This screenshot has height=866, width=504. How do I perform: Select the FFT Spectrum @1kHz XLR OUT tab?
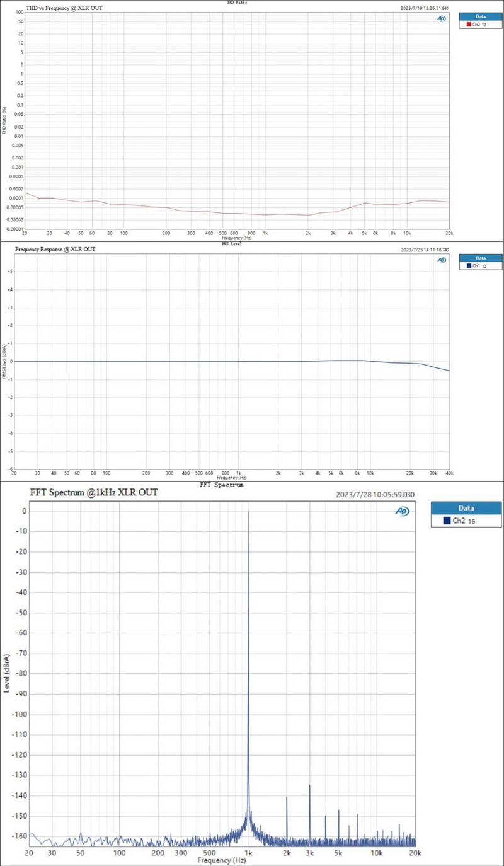click(93, 493)
